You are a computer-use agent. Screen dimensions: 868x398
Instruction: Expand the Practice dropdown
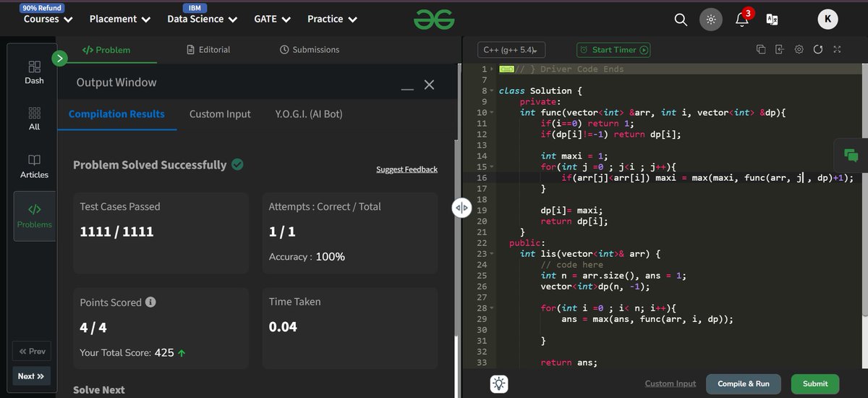(x=332, y=19)
